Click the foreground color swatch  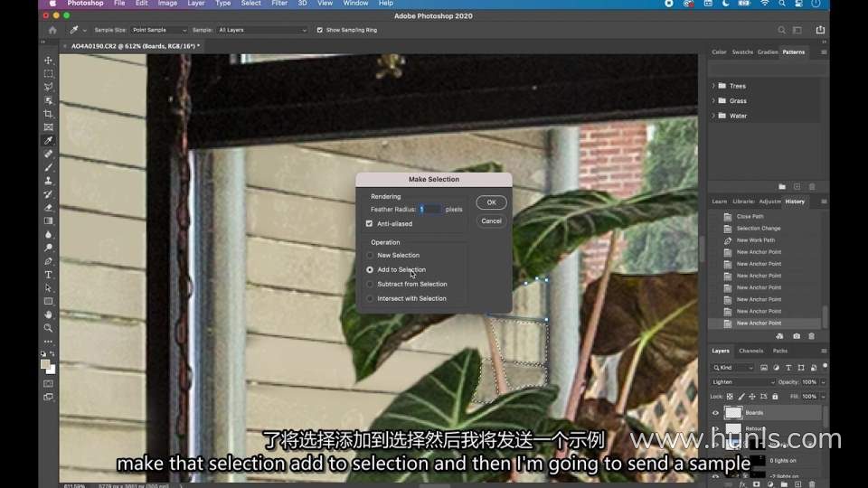click(x=45, y=363)
